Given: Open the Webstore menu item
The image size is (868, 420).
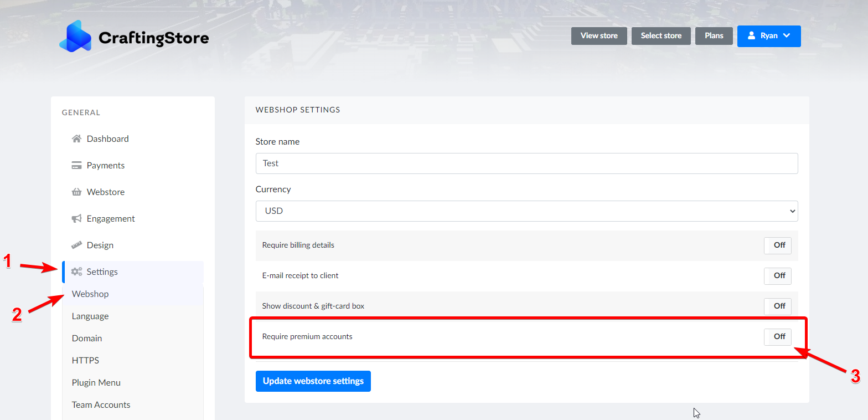Looking at the screenshot, I should click(x=133, y=192).
